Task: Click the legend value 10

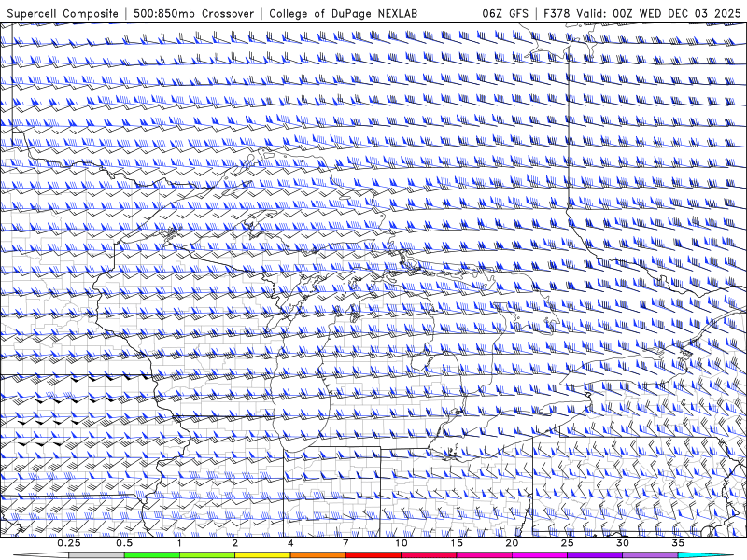Action: pyautogui.click(x=402, y=543)
